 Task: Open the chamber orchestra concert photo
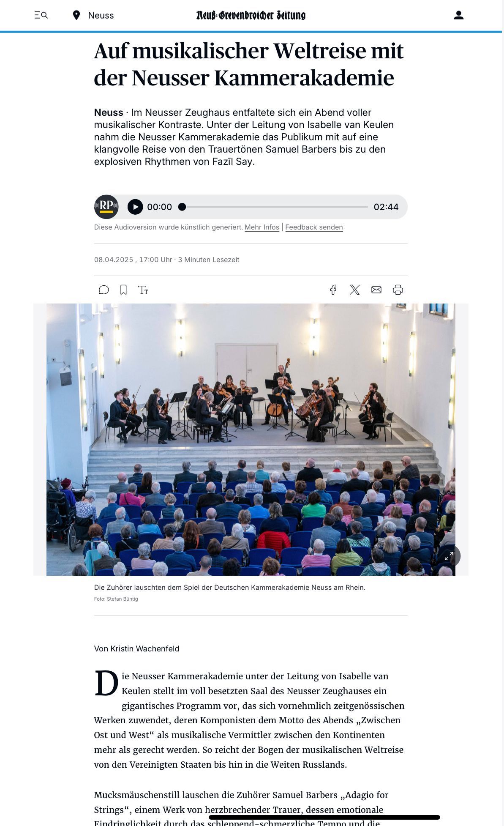[x=251, y=440]
